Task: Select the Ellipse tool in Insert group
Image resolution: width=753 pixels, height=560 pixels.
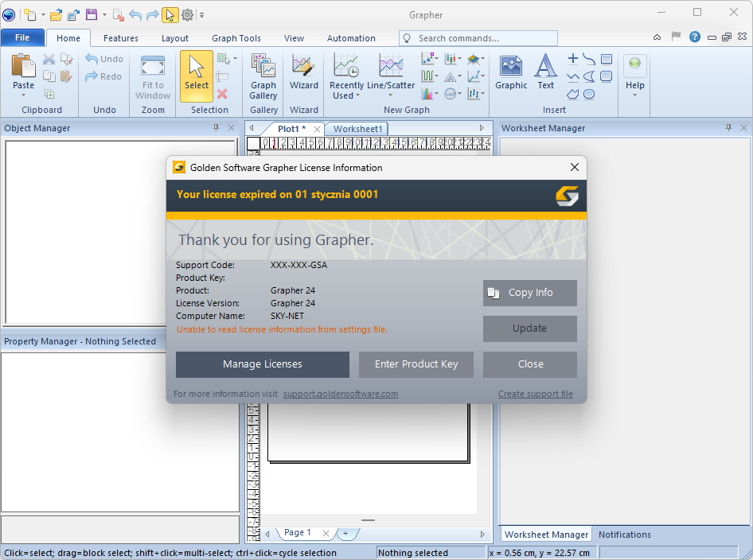Action: coord(589,94)
